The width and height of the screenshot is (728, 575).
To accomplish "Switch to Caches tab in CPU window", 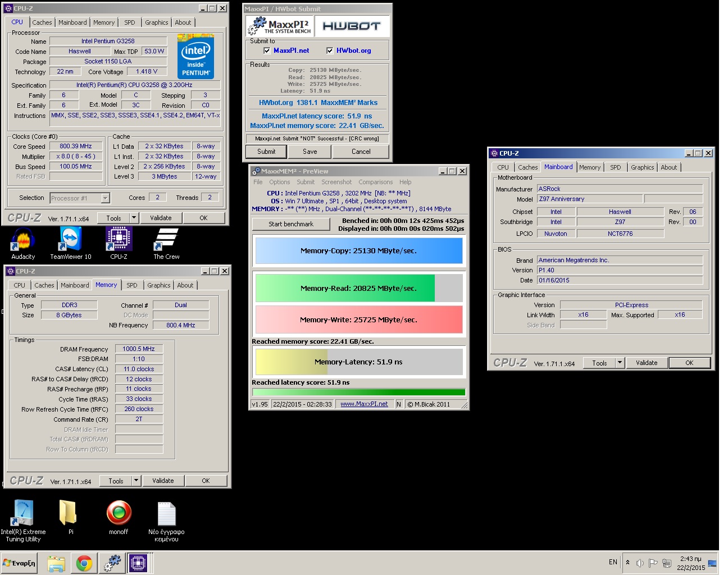I will (42, 22).
